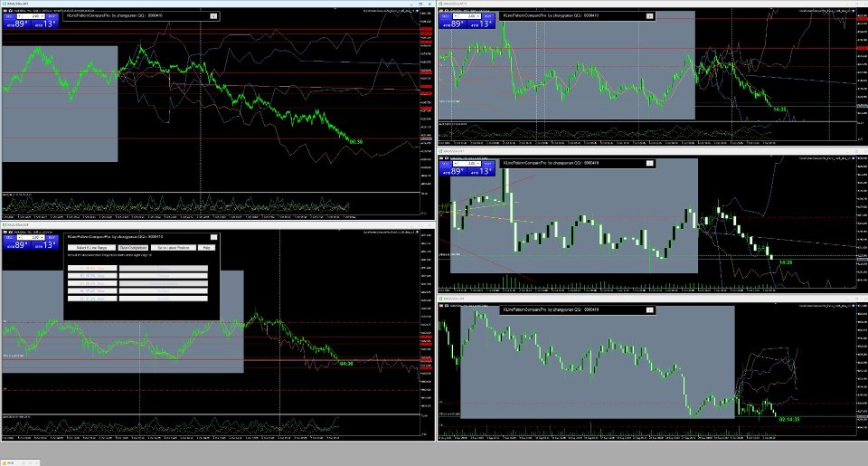
Task: Click the #4 match View button
Action: pos(92,290)
